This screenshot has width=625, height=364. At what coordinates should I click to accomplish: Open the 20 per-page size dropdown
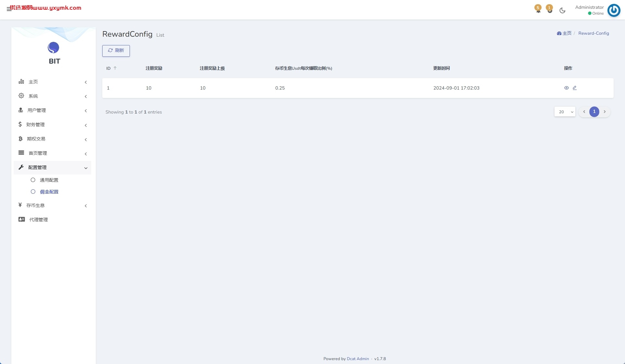pos(565,112)
